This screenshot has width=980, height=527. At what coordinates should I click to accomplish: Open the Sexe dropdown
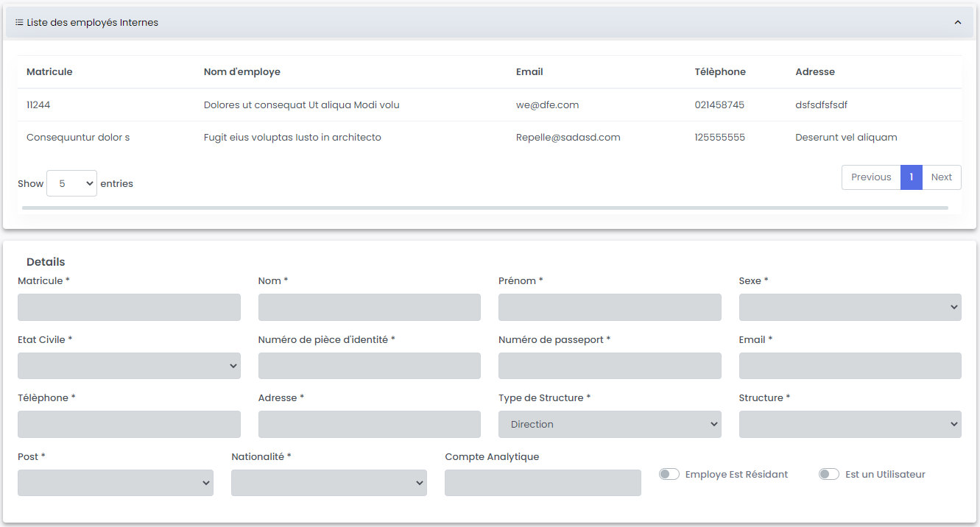click(850, 308)
